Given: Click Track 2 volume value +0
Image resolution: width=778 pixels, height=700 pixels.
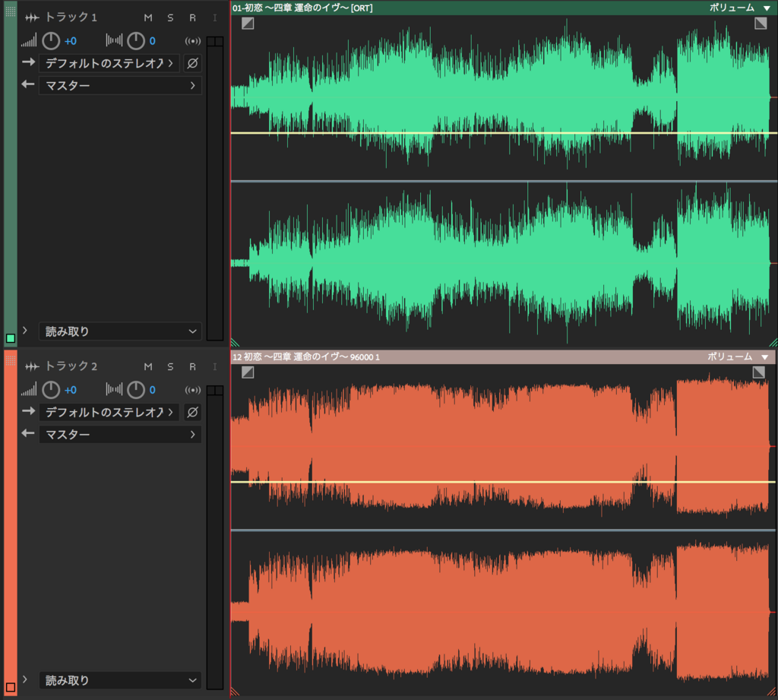Looking at the screenshot, I should coord(71,390).
